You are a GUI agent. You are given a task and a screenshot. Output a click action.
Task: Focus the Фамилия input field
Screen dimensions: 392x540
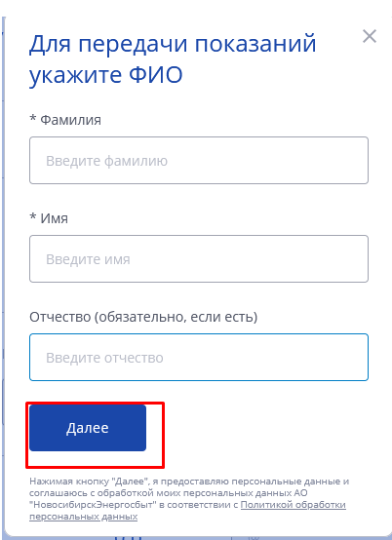pyautogui.click(x=199, y=161)
